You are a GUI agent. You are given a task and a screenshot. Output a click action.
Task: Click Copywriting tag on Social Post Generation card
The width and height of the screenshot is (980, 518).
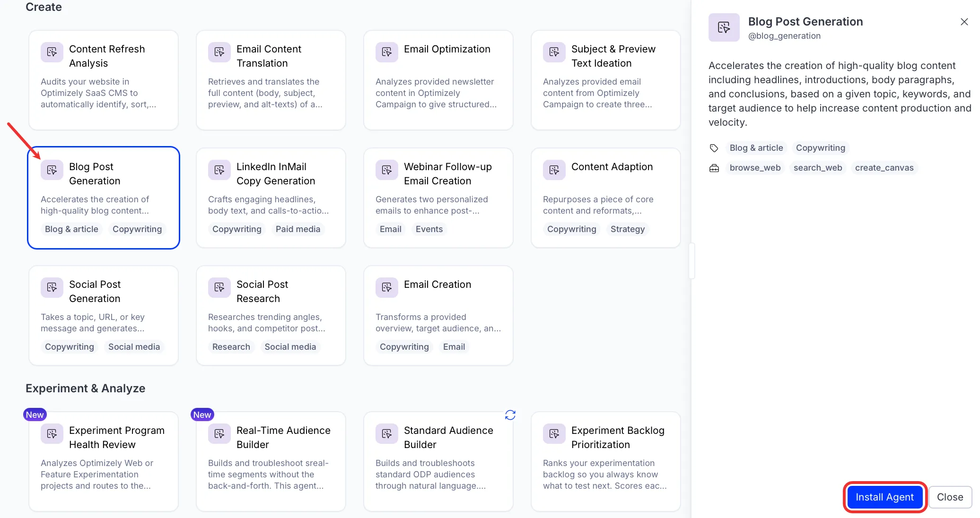(70, 347)
